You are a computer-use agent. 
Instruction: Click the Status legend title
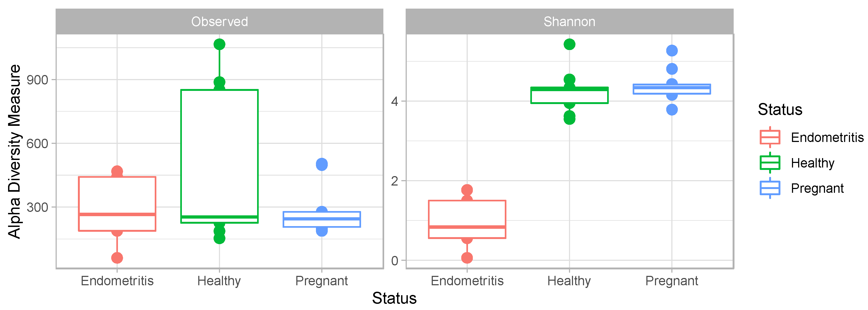pos(780,110)
